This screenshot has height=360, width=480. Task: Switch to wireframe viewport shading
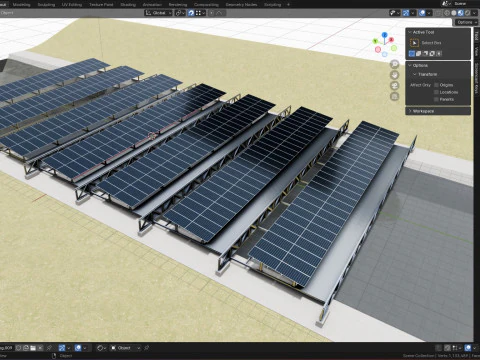click(x=447, y=13)
